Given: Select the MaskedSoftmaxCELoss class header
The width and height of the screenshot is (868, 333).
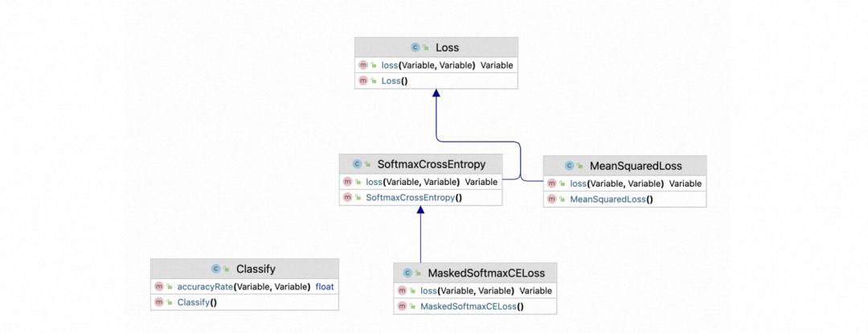Looking at the screenshot, I should pyautogui.click(x=475, y=273).
